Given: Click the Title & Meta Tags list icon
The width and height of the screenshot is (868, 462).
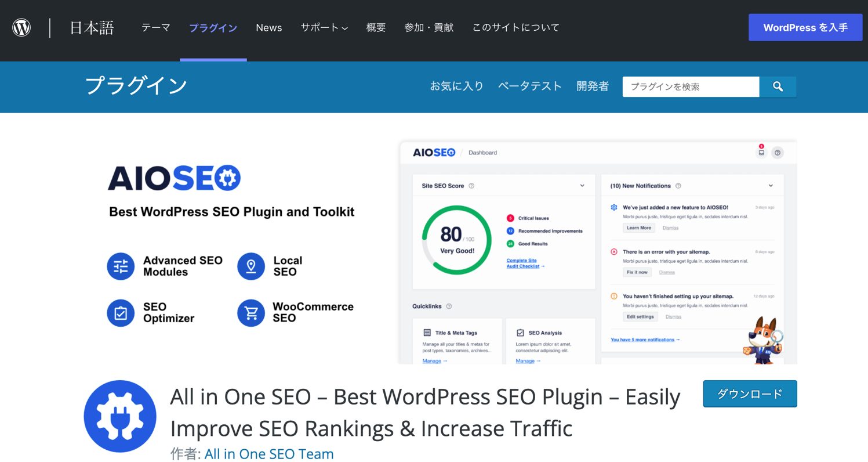Looking at the screenshot, I should pos(427,333).
